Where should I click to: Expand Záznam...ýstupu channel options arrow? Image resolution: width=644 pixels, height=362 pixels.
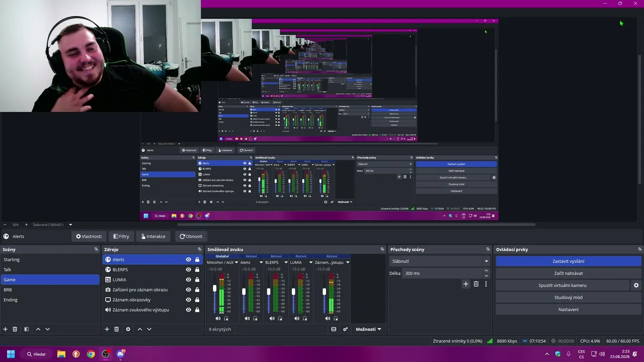(348, 262)
